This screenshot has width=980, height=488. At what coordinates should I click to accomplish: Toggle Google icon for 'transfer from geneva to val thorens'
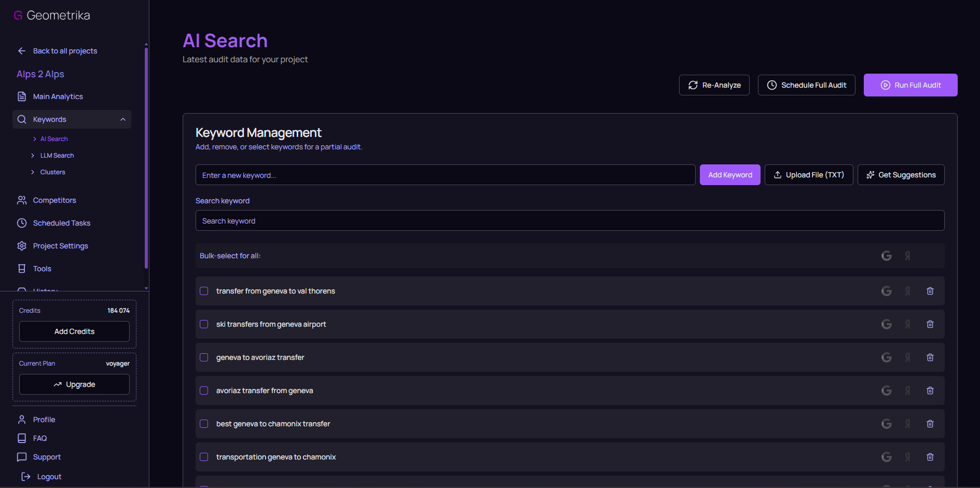point(886,291)
